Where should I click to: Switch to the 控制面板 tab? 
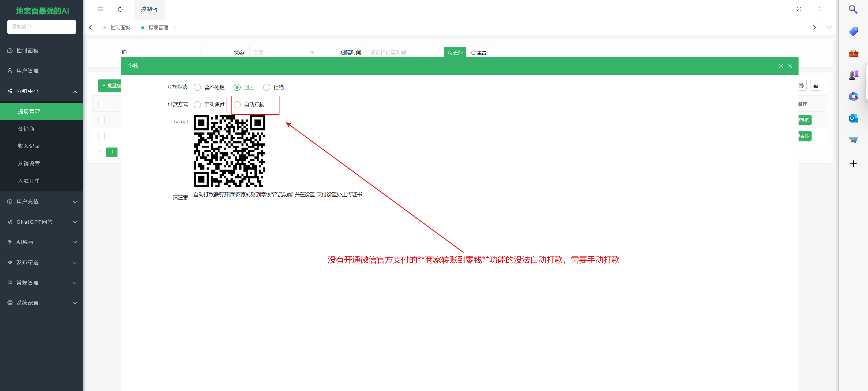point(117,28)
